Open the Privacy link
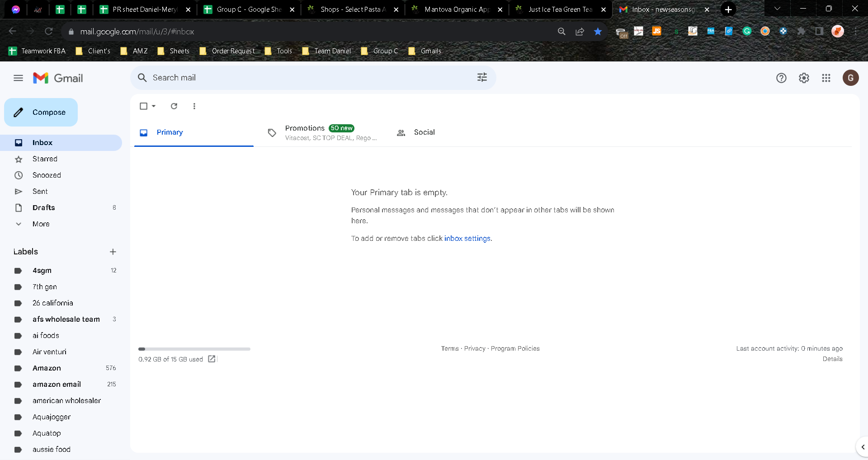Viewport: 868px width, 460px height. [x=475, y=348]
